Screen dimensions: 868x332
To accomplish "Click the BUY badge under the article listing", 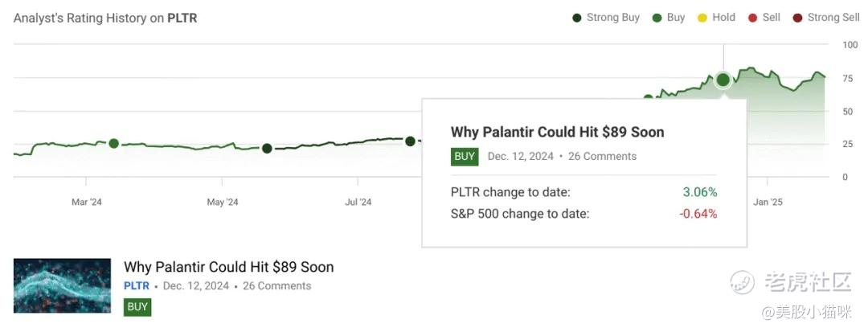I will 137,307.
